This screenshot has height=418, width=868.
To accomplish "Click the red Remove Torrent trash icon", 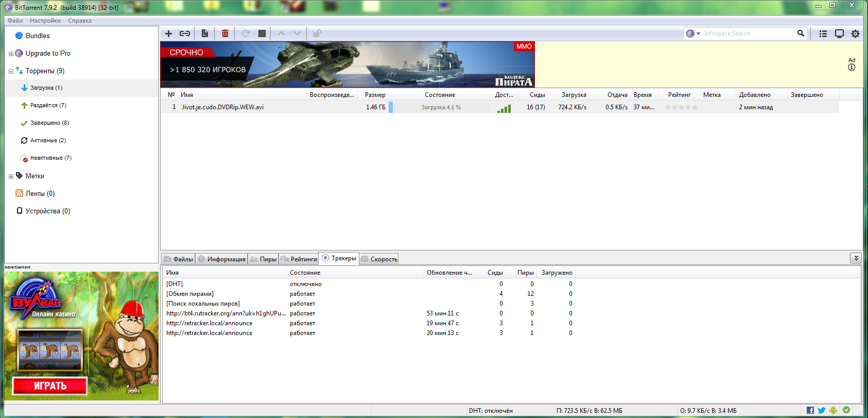I will (x=225, y=34).
